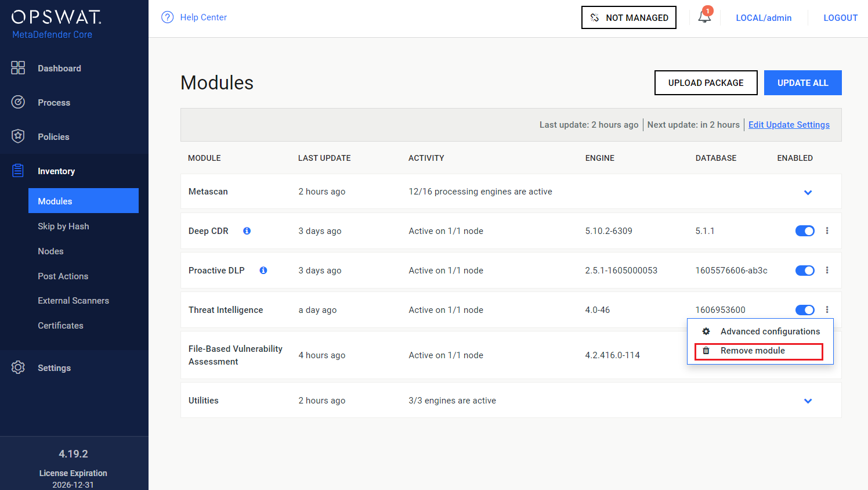
Task: Open Edit Update Settings link
Action: click(x=789, y=124)
